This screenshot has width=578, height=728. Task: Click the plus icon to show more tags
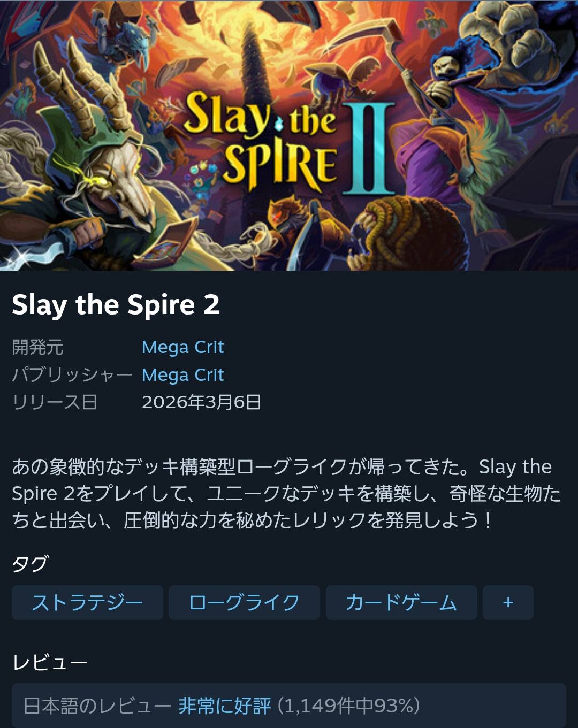[508, 602]
